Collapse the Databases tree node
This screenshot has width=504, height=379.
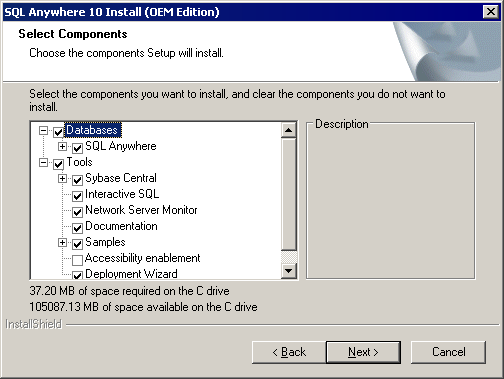coord(43,130)
